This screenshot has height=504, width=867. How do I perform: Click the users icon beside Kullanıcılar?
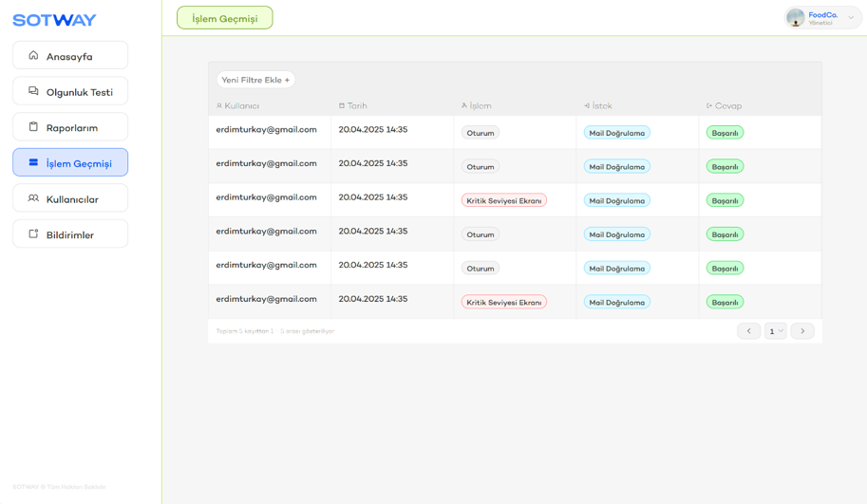pos(33,198)
